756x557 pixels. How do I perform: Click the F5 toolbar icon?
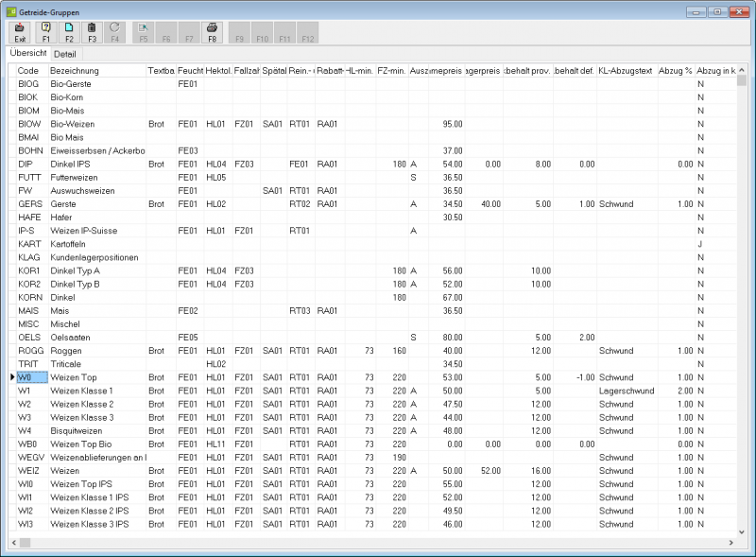coord(144,33)
